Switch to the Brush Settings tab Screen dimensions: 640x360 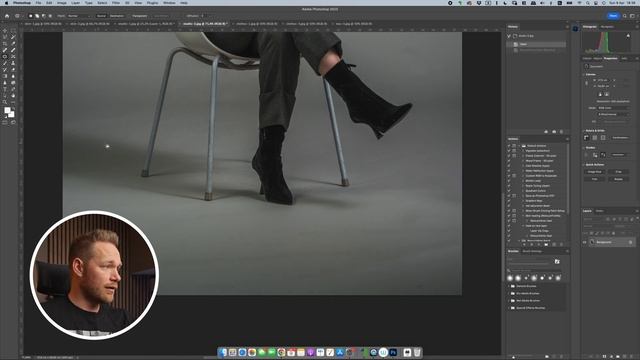[532, 251]
